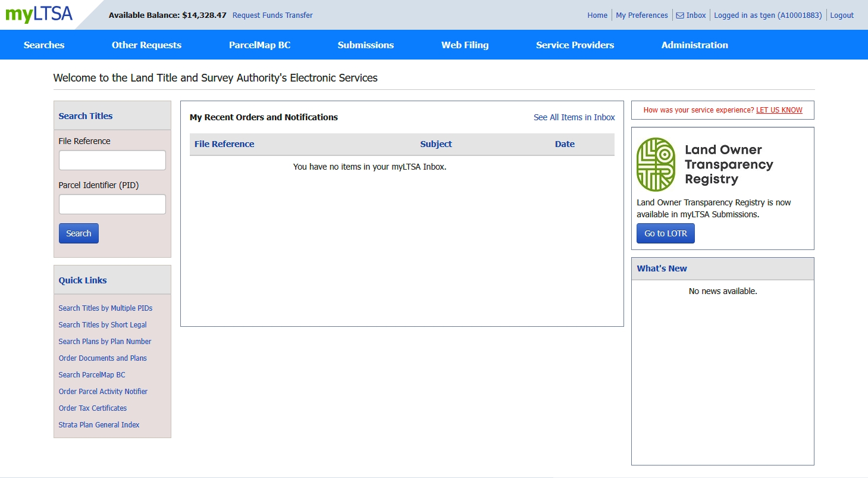This screenshot has width=868, height=478.
Task: Click the Search Titles panel heading
Action: click(x=86, y=116)
